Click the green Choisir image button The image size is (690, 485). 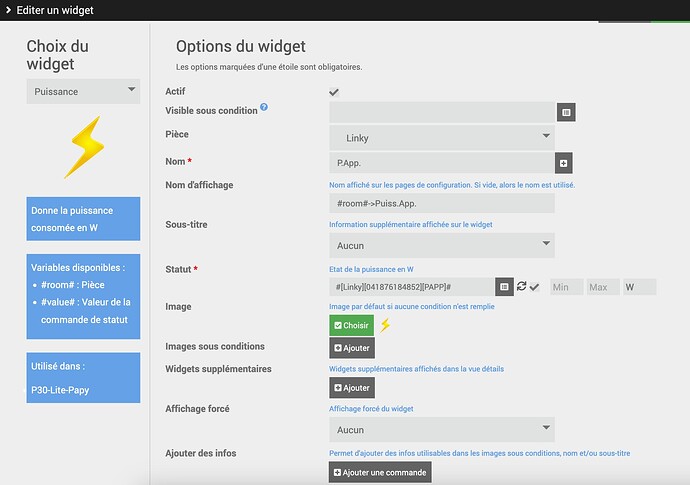tap(351, 325)
